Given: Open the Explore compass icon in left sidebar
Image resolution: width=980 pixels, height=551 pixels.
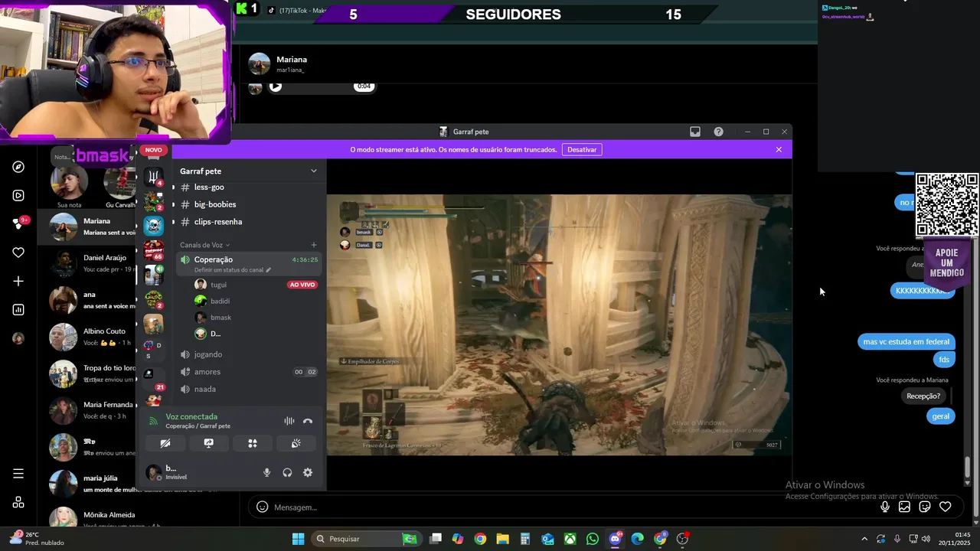Looking at the screenshot, I should pyautogui.click(x=18, y=167).
